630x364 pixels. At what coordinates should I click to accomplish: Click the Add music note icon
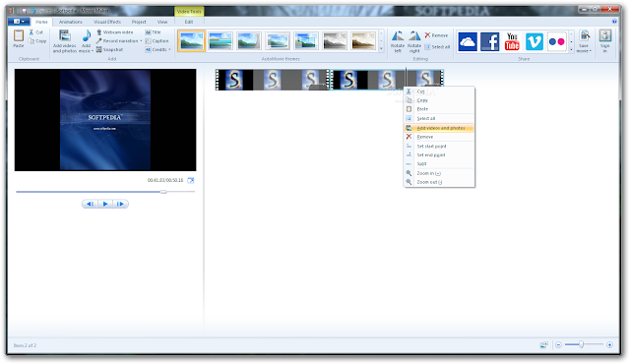pos(87,36)
